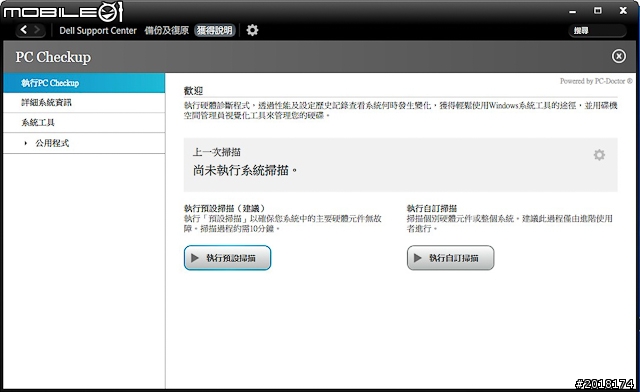Open 詳細系統資訊 in sidebar

[x=84, y=103]
